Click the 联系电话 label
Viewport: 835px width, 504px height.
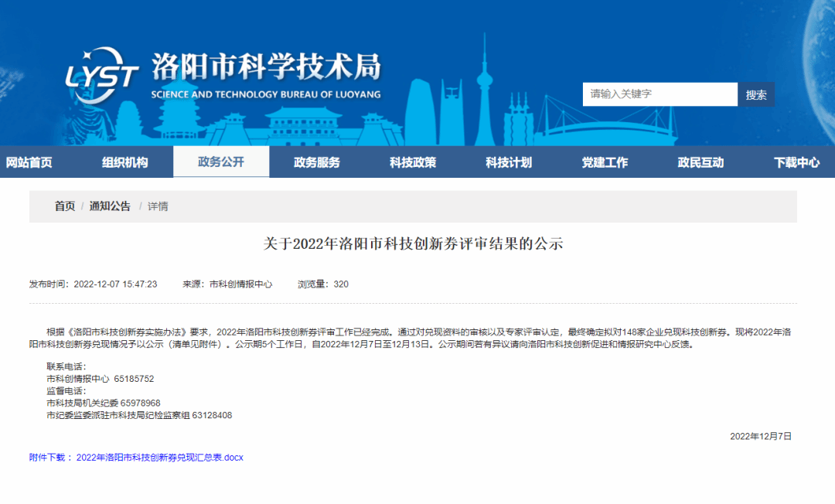click(66, 366)
